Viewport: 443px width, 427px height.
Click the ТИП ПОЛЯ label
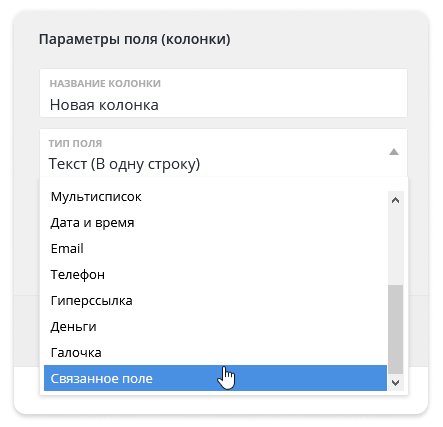75,143
